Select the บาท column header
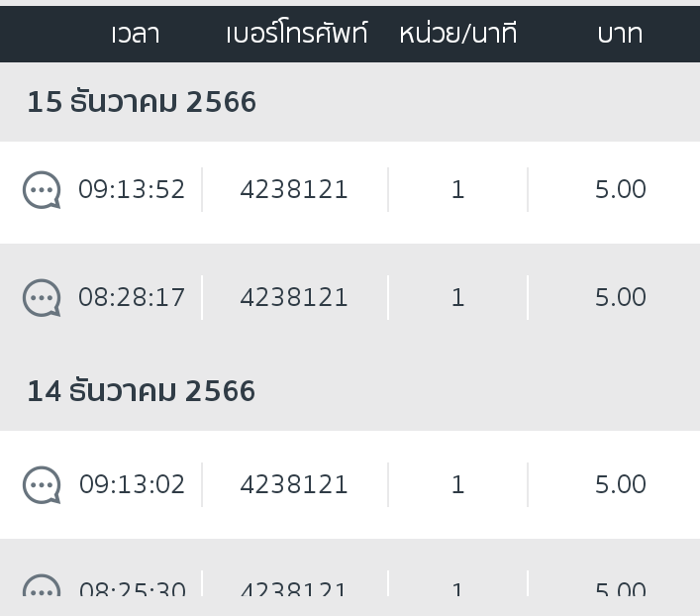This screenshot has height=616, width=700. pos(620,34)
